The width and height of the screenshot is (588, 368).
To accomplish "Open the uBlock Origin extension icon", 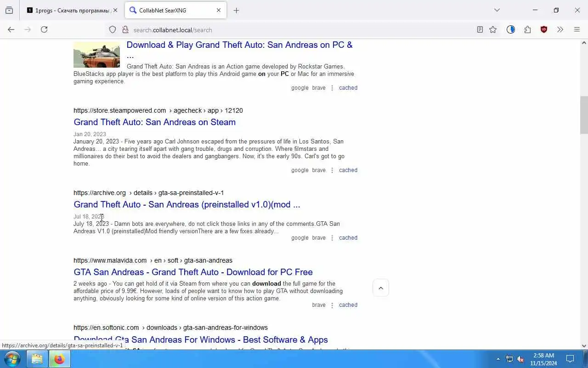I will tap(544, 29).
